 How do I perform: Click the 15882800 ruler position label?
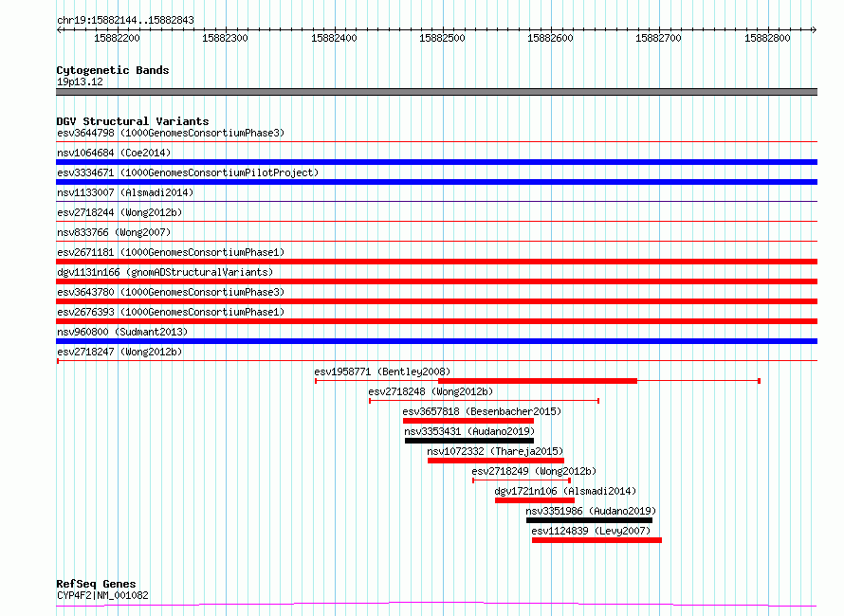pos(767,38)
